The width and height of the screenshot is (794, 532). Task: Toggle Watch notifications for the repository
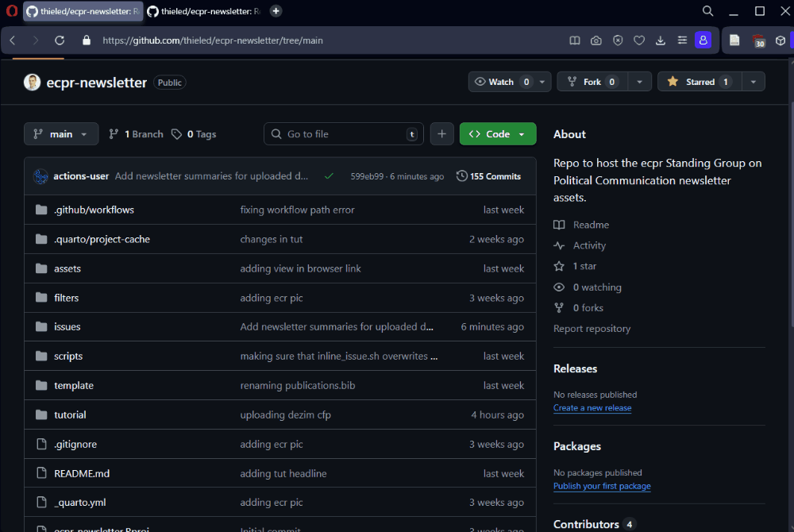point(502,82)
